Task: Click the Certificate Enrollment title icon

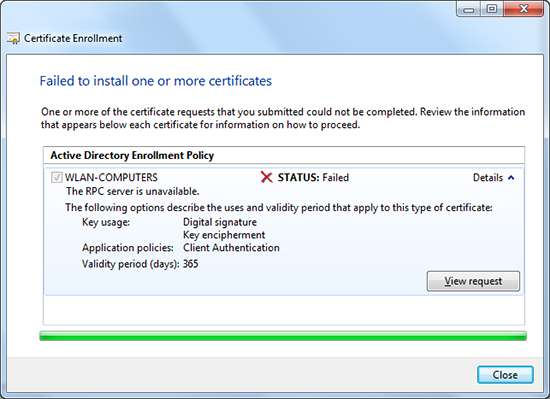Action: (x=13, y=38)
